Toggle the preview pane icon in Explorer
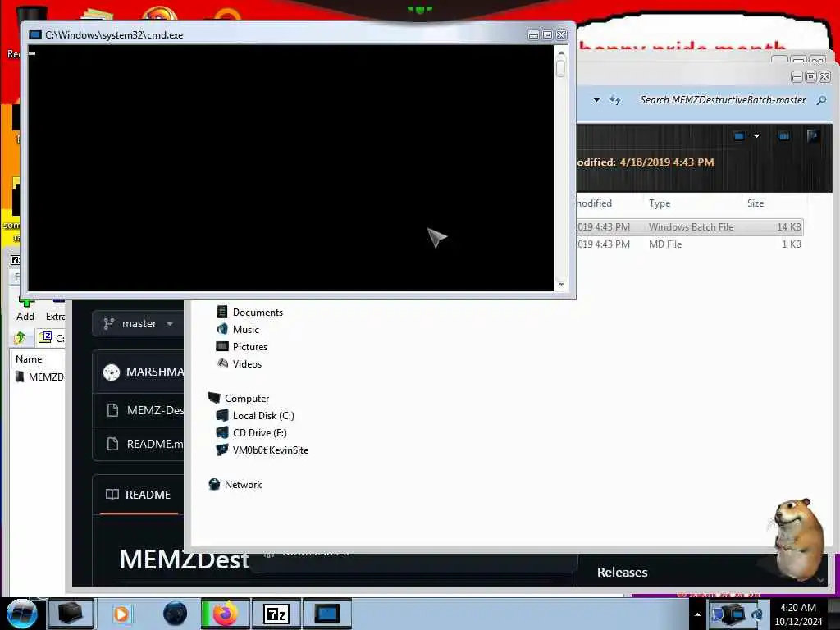This screenshot has width=840, height=630. [783, 136]
